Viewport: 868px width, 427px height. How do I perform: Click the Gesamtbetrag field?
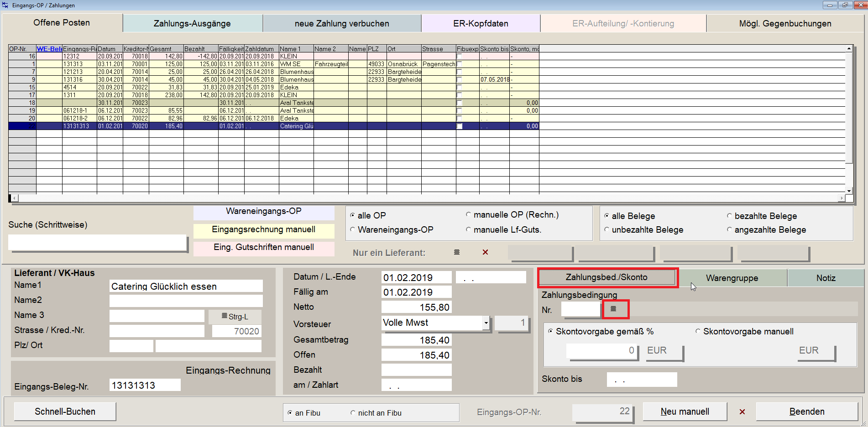417,340
